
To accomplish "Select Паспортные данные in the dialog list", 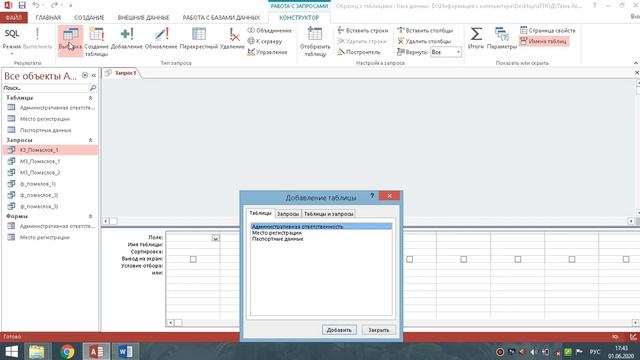I will click(x=321, y=239).
